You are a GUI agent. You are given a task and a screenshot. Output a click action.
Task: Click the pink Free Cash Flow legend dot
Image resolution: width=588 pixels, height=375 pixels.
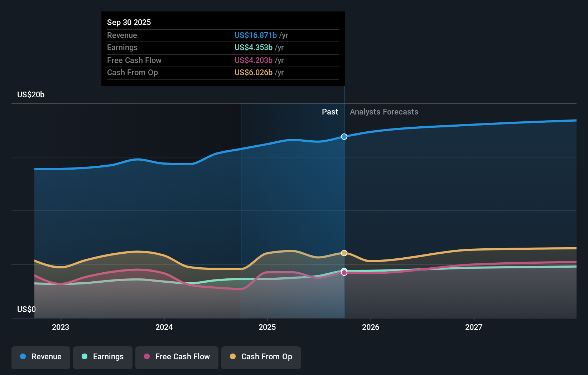click(x=146, y=357)
